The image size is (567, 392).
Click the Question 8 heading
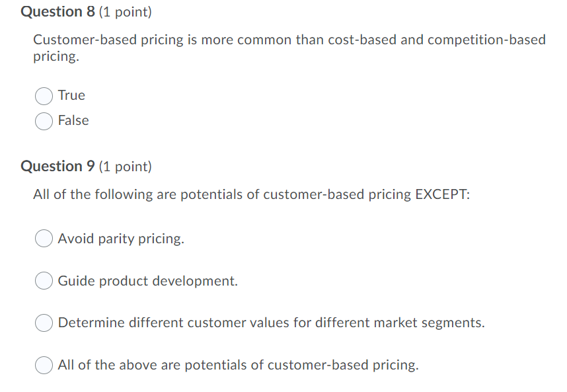click(57, 11)
